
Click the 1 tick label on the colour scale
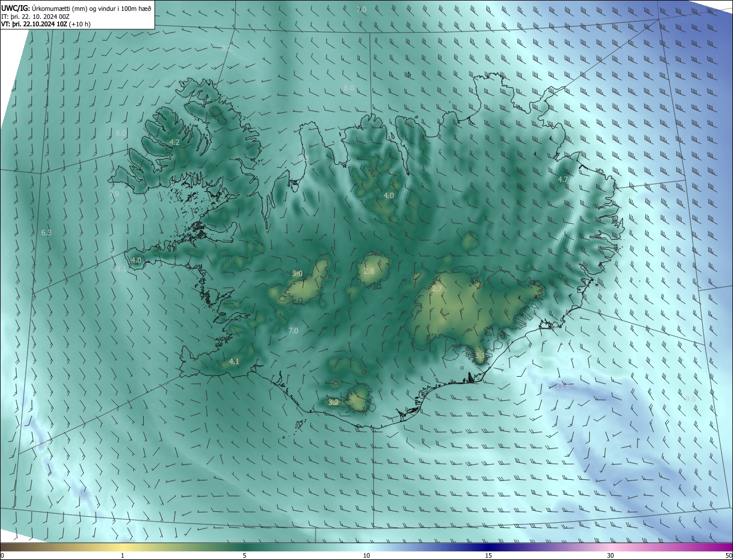123,555
